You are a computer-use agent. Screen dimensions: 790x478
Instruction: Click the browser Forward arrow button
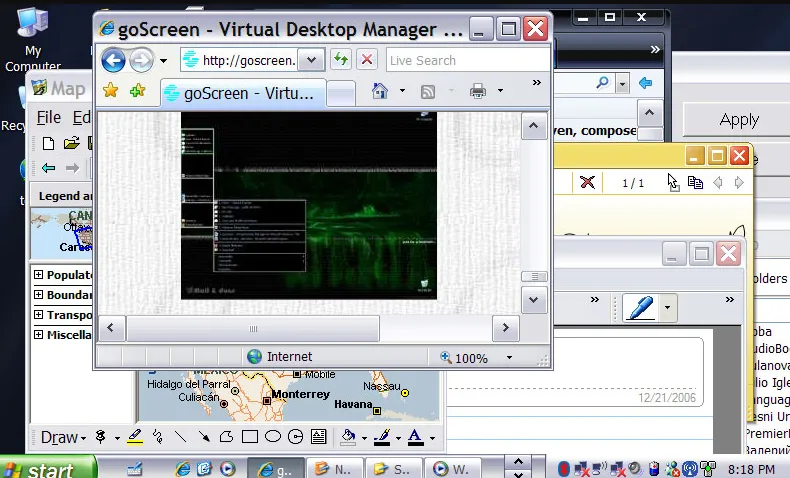click(x=141, y=60)
